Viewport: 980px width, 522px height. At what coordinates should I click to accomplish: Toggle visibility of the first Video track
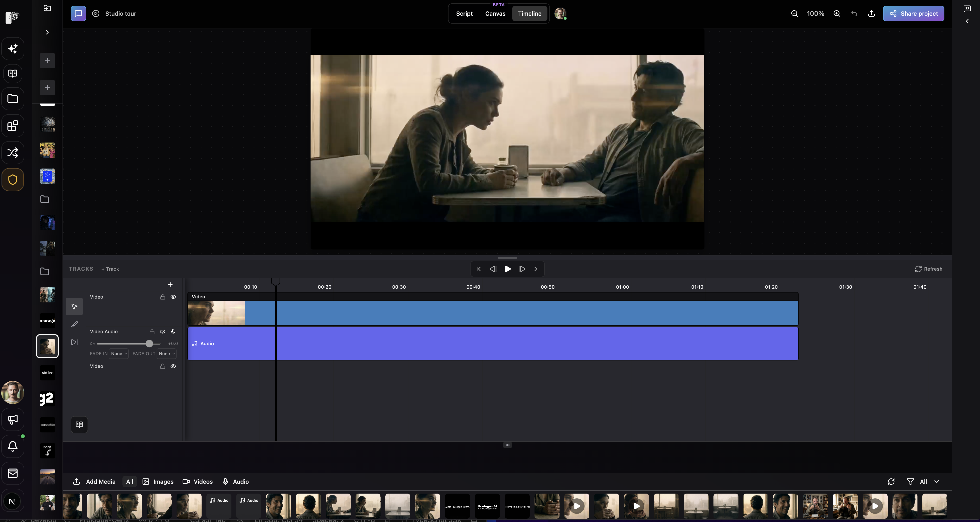pyautogui.click(x=173, y=297)
